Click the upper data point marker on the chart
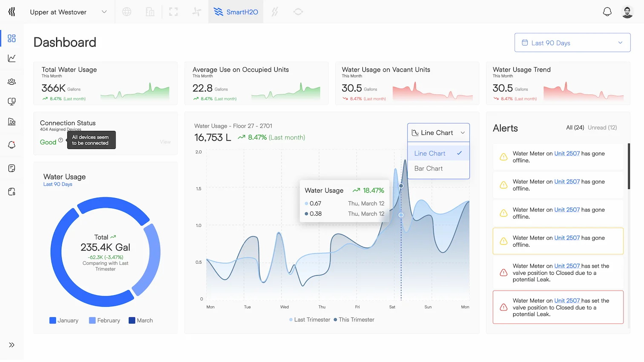 [401, 186]
